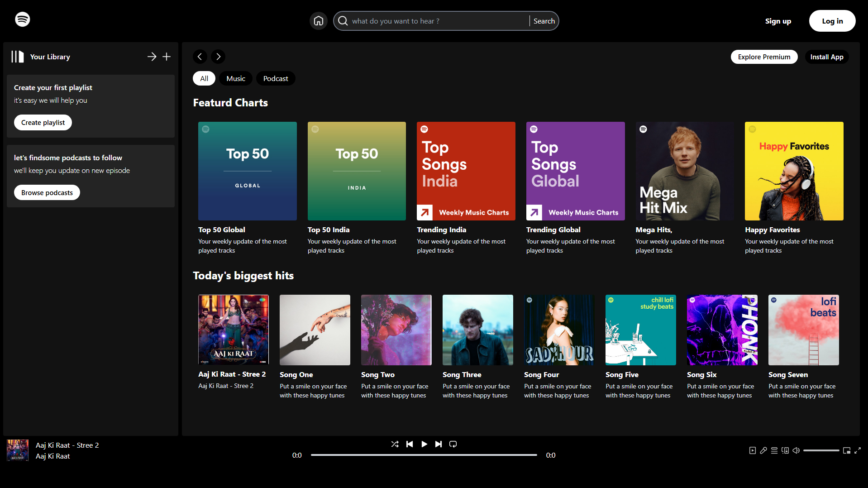The image size is (868, 488).
Task: Add to library with the plus icon
Action: 167,57
